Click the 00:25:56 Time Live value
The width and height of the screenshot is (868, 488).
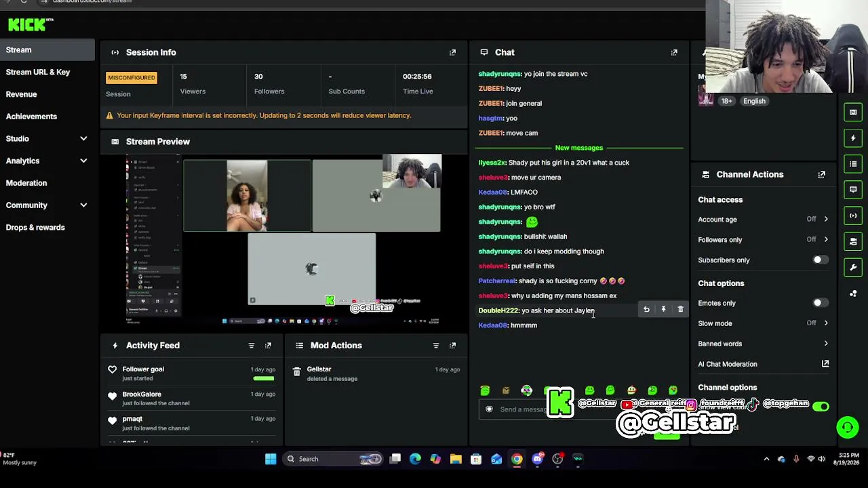click(417, 77)
